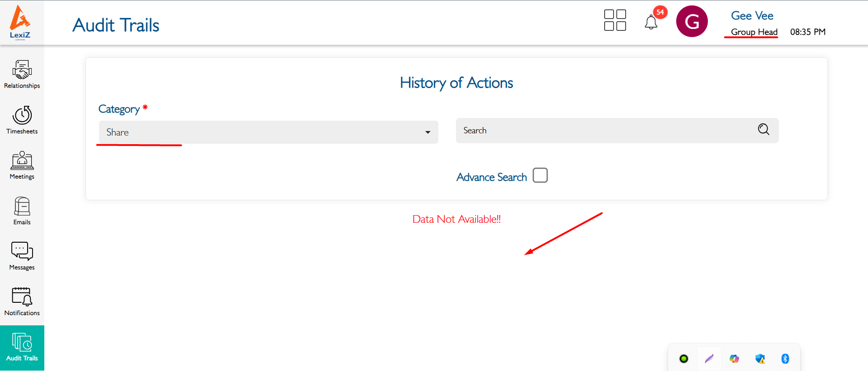Image resolution: width=868 pixels, height=371 pixels.
Task: Click the Bluetooth system tray icon
Action: [x=785, y=359]
